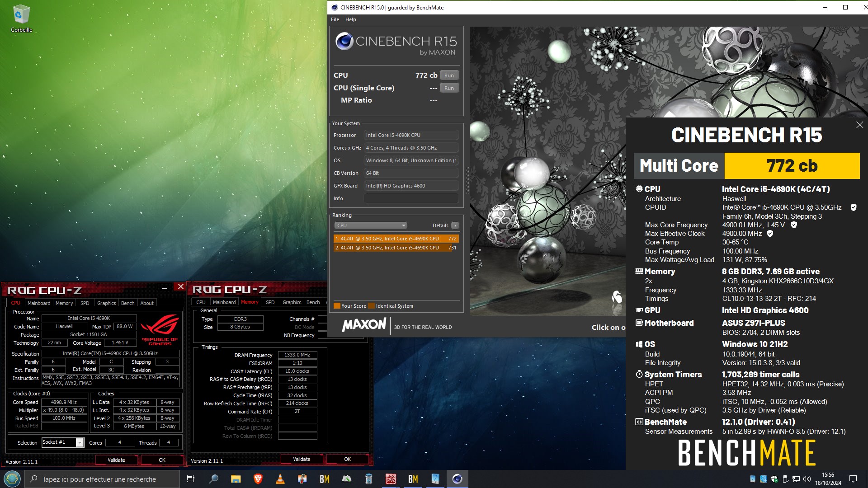Click the GFX Board Intel HD Graphics 4600 field
The image size is (868, 488).
point(411,186)
